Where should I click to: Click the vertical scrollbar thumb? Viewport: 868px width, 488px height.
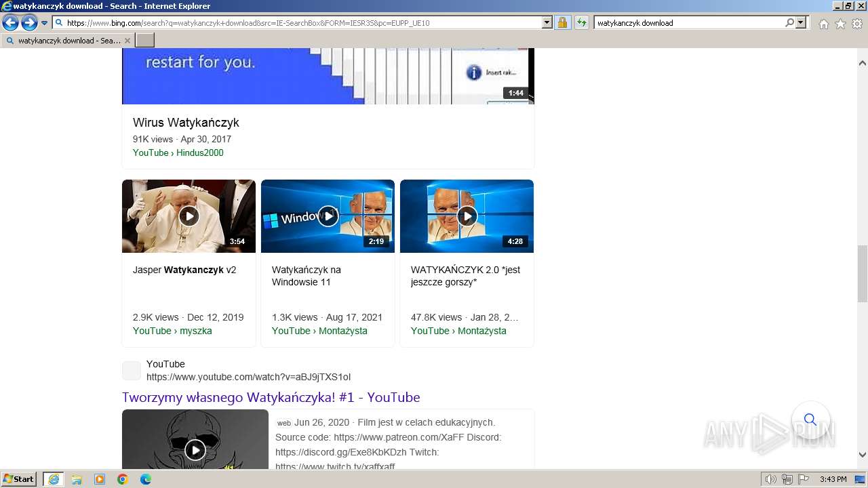[x=863, y=274]
